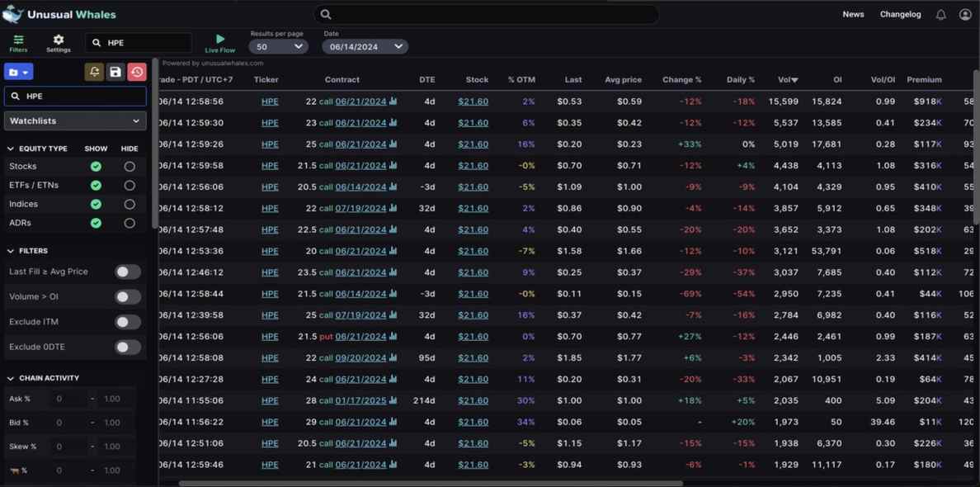Select Hide for ETFs / ETNs
This screenshot has height=487, width=980.
pos(130,185)
